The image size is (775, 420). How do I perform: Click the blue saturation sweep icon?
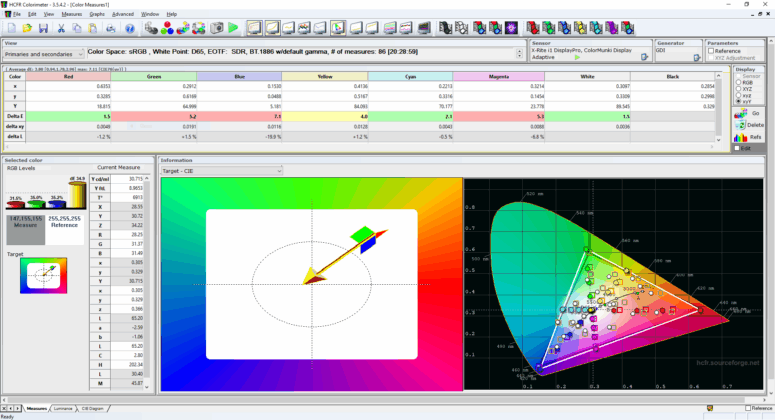click(x=564, y=28)
